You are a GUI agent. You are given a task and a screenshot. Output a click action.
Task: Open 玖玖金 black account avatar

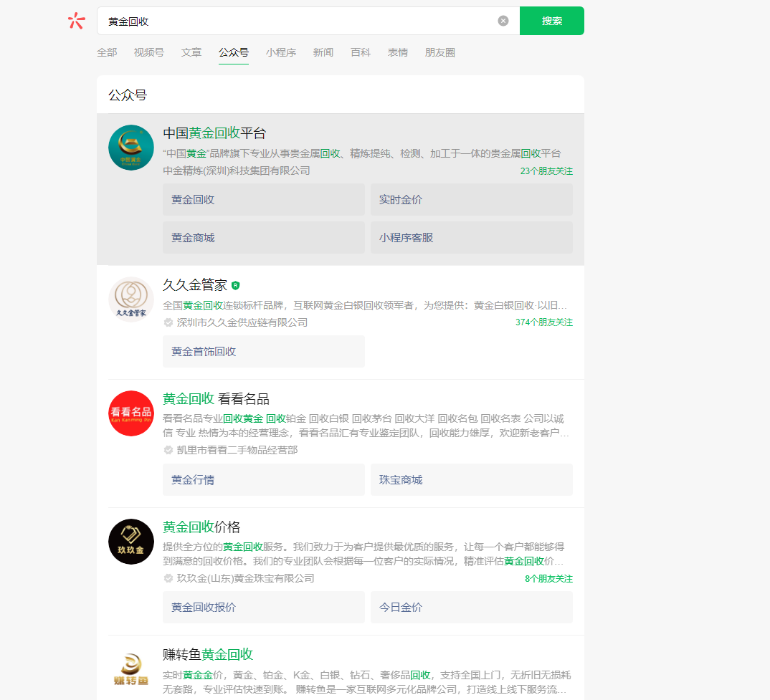point(131,542)
